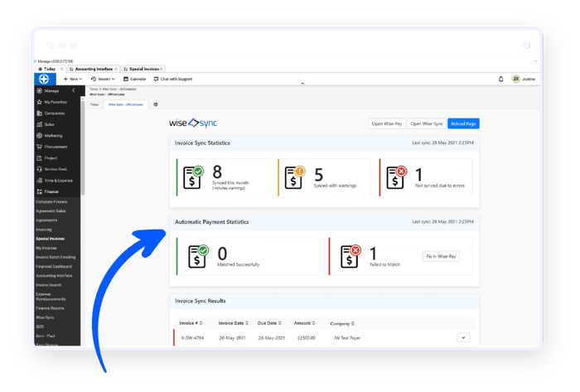Sort by Company column
580x392 pixels.
point(342,323)
